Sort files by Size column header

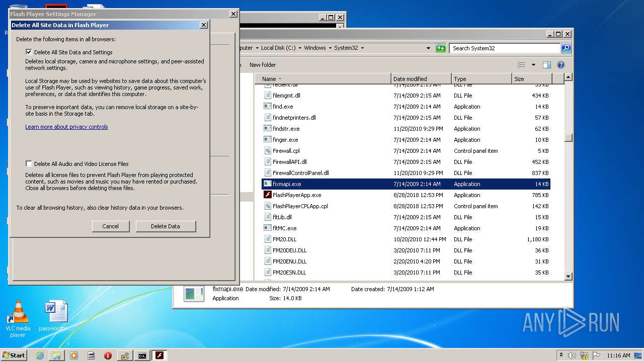(532, 79)
